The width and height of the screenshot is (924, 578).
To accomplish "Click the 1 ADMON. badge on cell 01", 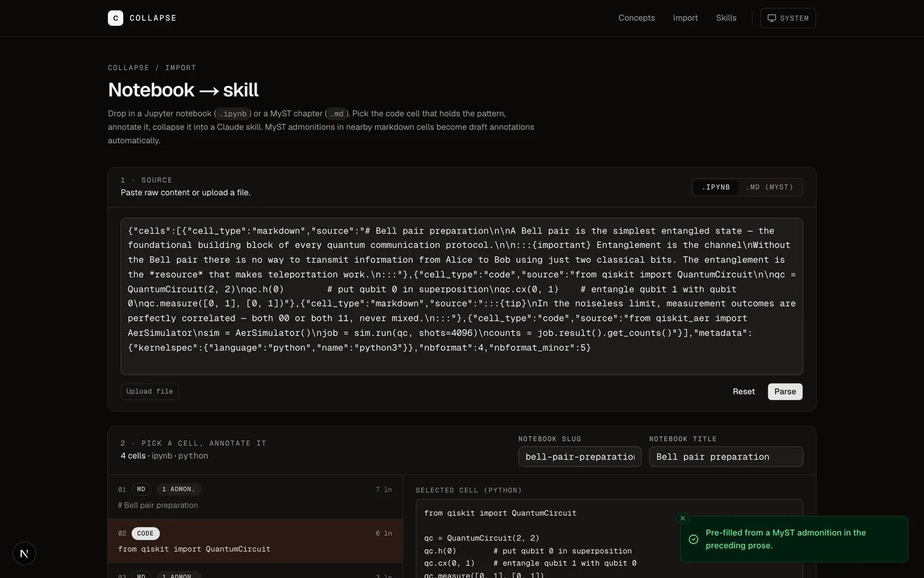I will point(178,489).
